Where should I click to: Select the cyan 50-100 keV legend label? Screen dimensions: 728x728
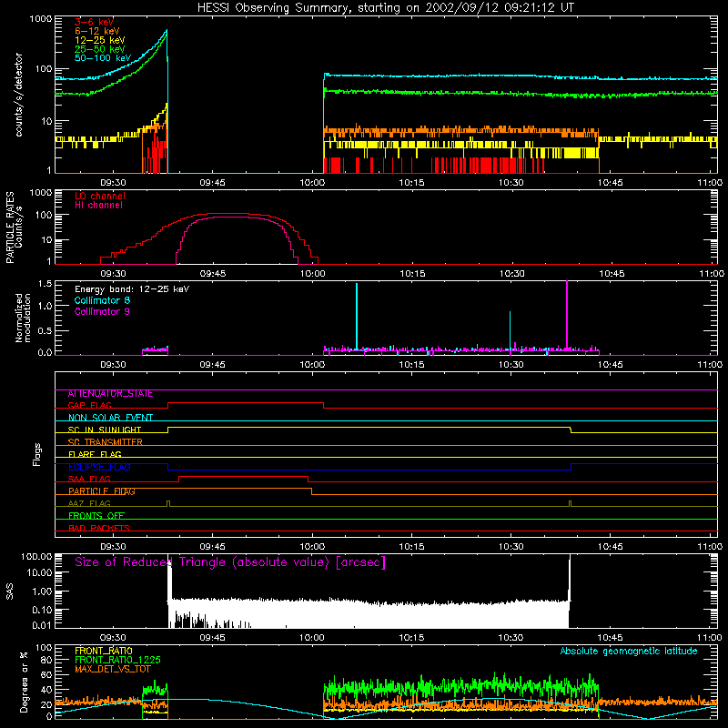coord(103,58)
